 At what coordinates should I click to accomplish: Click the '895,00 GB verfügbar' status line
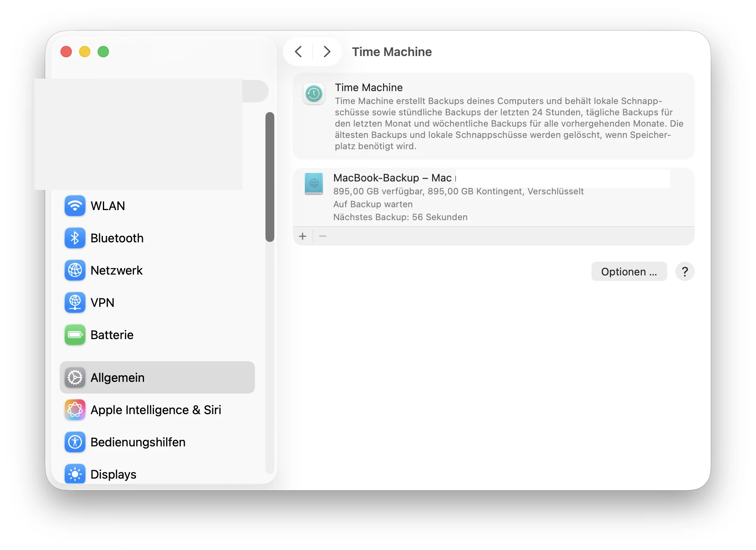458,191
